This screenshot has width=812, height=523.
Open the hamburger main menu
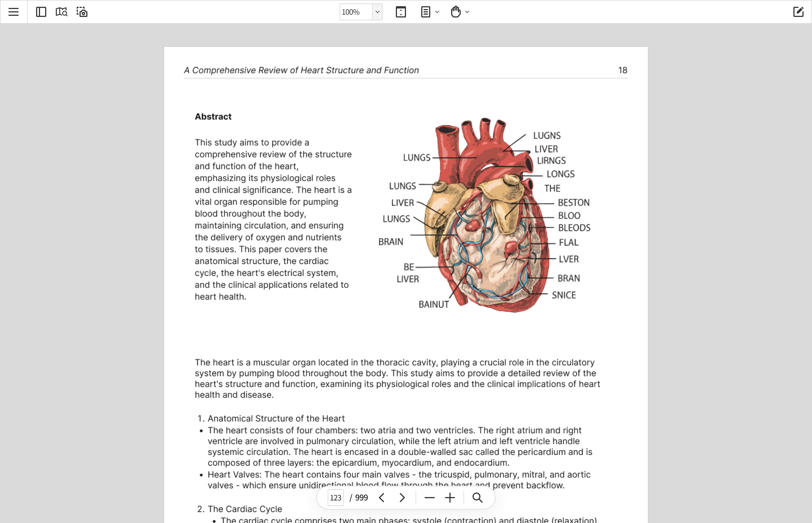click(x=14, y=12)
